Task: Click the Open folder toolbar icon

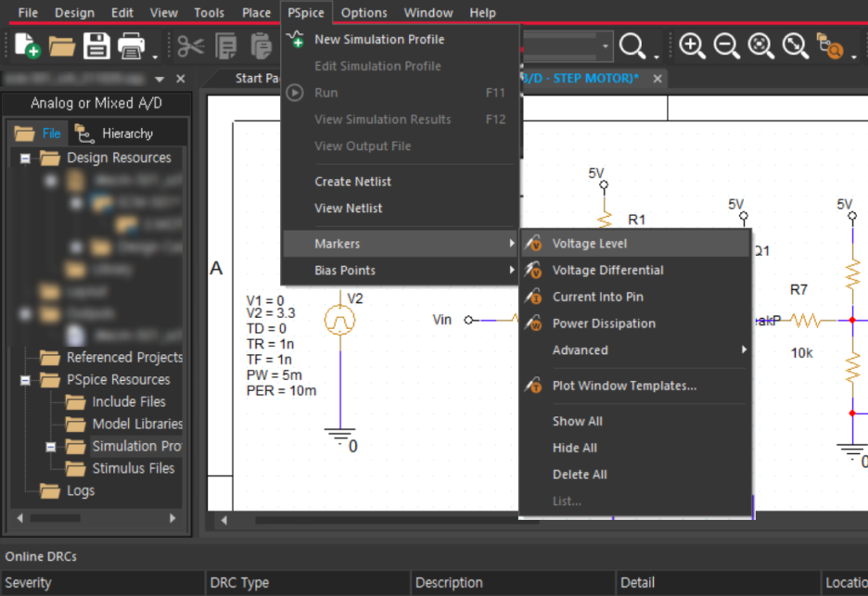Action: coord(61,46)
